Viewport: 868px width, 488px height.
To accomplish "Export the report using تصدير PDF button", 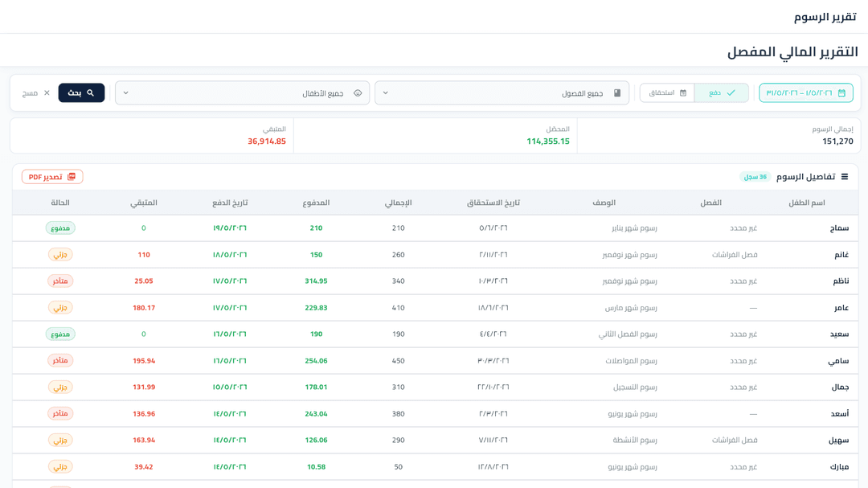I will pos(52,177).
